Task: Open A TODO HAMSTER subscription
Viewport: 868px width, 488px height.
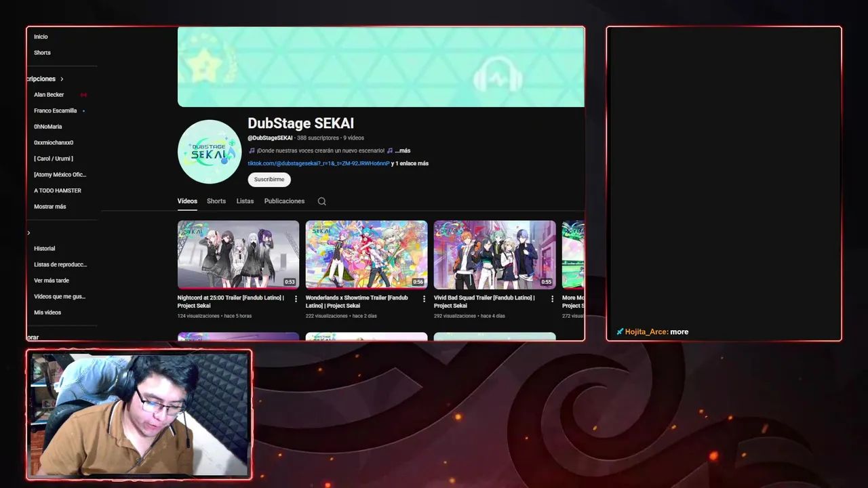Action: pyautogui.click(x=58, y=190)
